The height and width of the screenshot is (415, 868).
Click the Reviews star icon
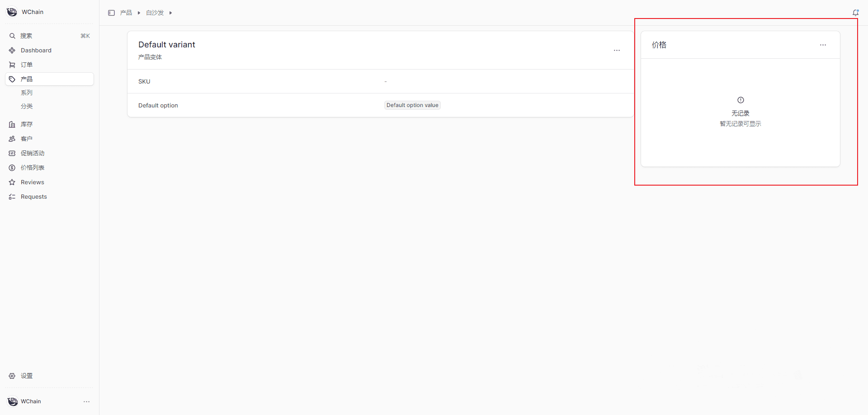click(x=12, y=182)
